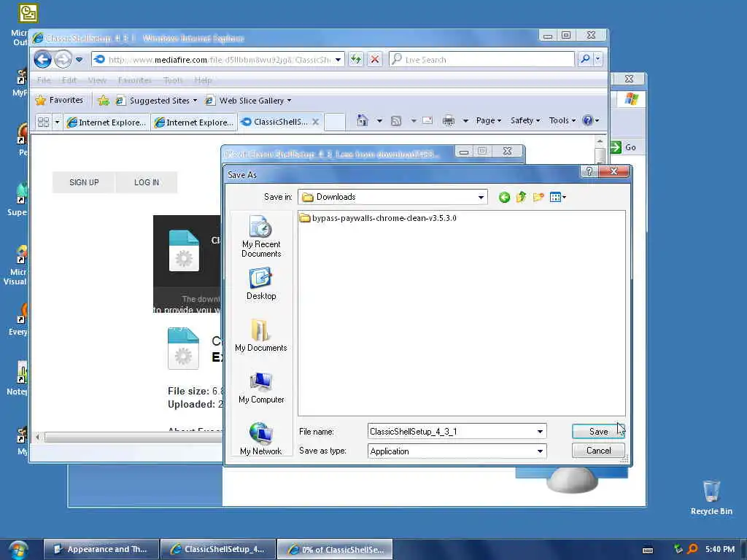Click the Refresh icon beside address bar
The height and width of the screenshot is (560, 747).
356,60
